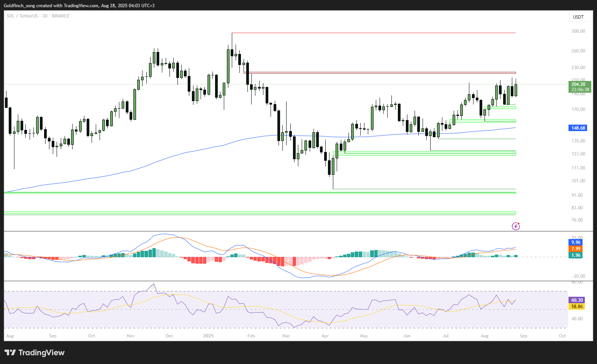
Task: Click the green demand zone near 123
Action: pyautogui.click(x=424, y=153)
